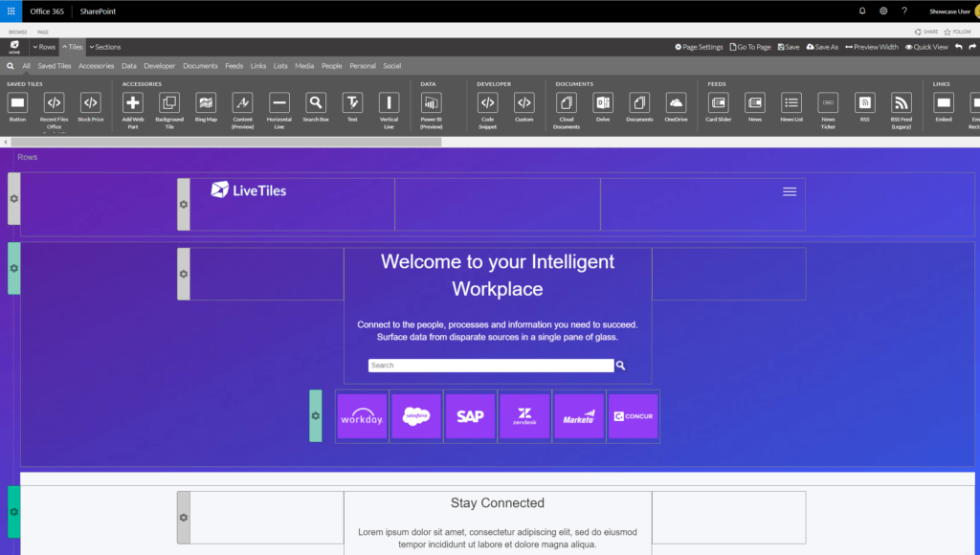The height and width of the screenshot is (555, 980).
Task: Select the Content (Preview) tile
Action: (x=242, y=103)
